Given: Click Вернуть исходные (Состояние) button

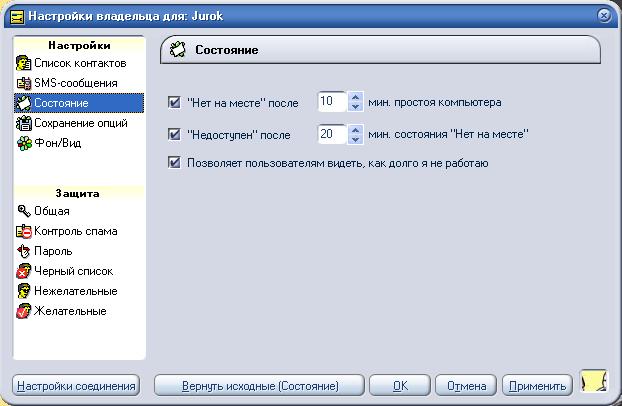Looking at the screenshot, I should (x=259, y=386).
